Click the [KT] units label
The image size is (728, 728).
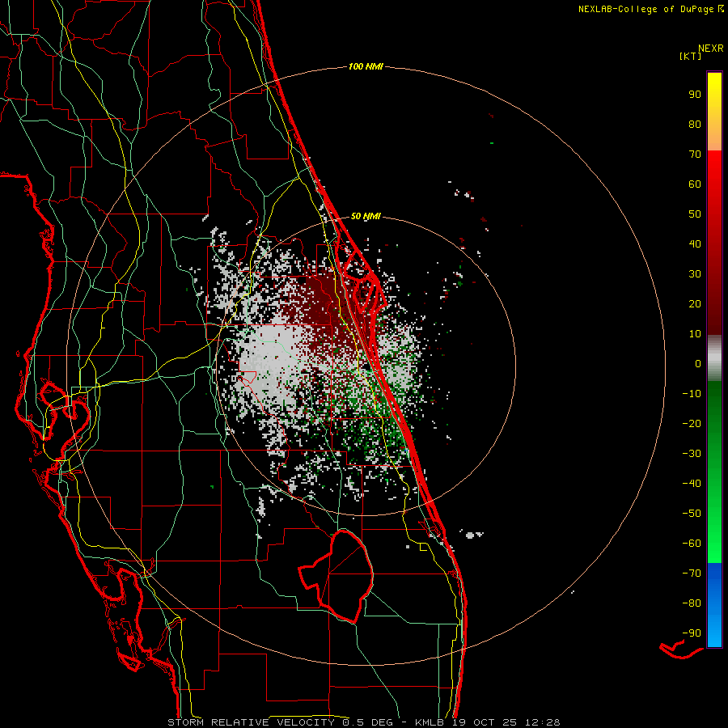pyautogui.click(x=691, y=56)
